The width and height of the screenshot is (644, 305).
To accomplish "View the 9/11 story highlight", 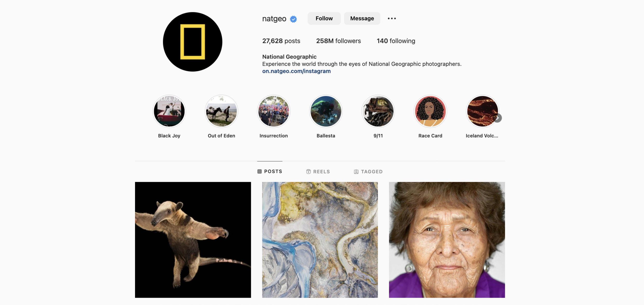I will click(378, 111).
